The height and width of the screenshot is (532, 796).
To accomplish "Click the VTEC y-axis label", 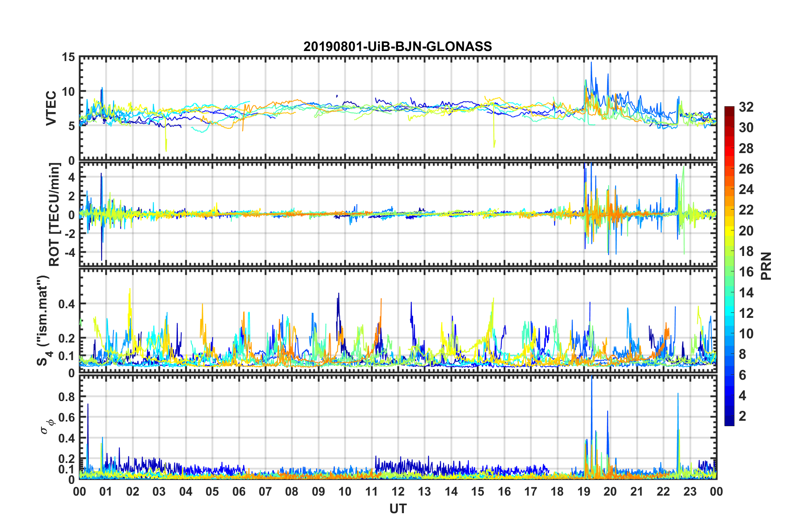I will point(51,108).
